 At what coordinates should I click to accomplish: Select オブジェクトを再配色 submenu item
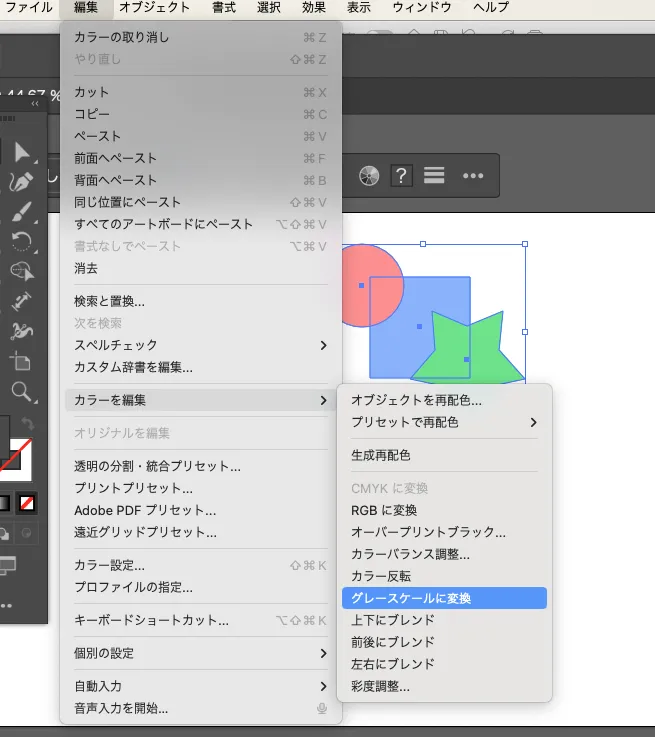(444, 400)
